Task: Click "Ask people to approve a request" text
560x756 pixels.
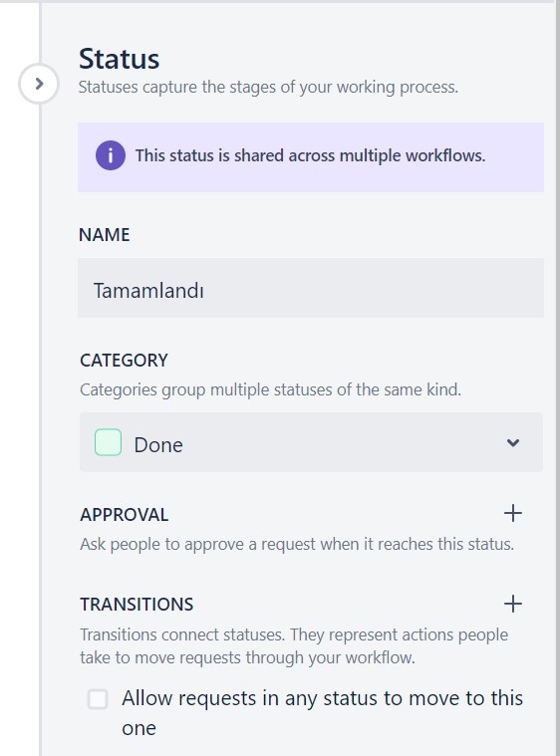Action: tap(297, 544)
